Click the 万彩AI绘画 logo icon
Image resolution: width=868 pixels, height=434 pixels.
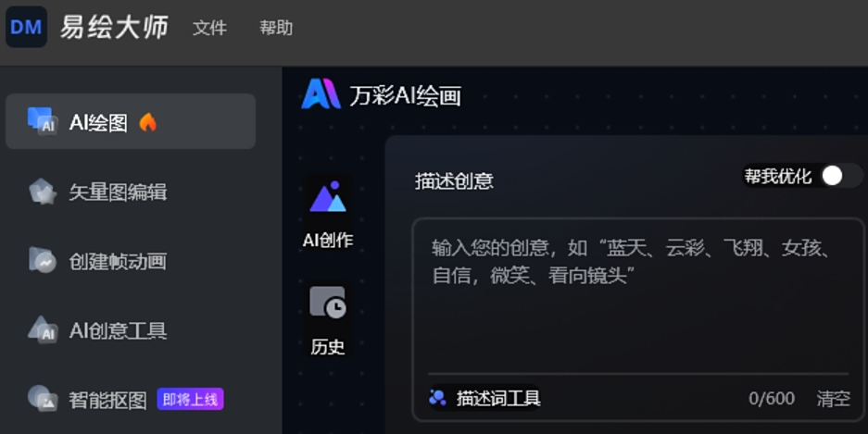[x=321, y=93]
